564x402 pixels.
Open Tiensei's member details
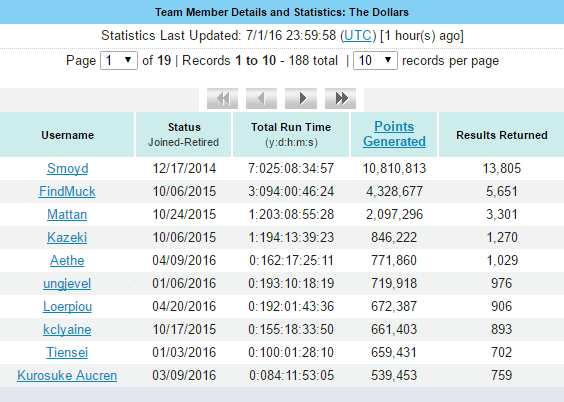click(x=67, y=352)
